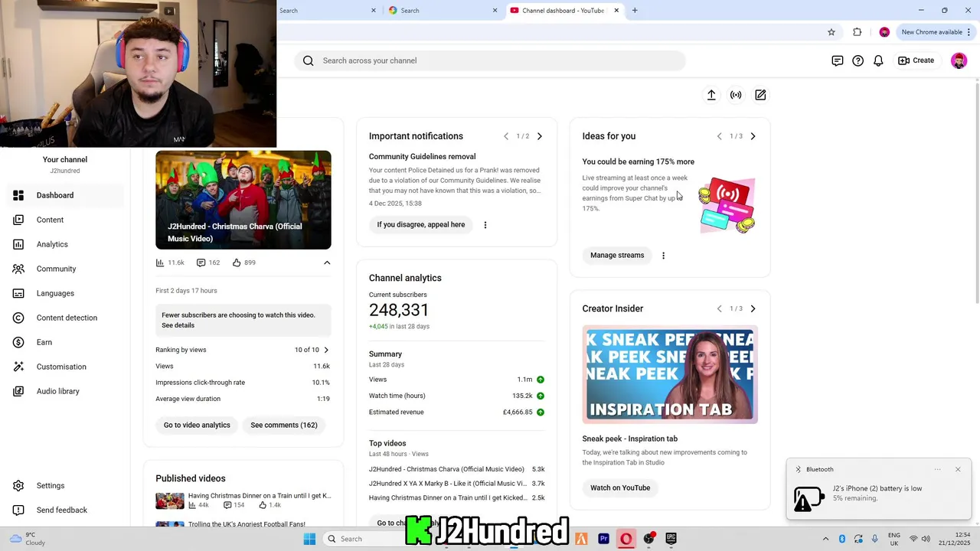
Task: Click the Manage streams button
Action: (x=617, y=255)
